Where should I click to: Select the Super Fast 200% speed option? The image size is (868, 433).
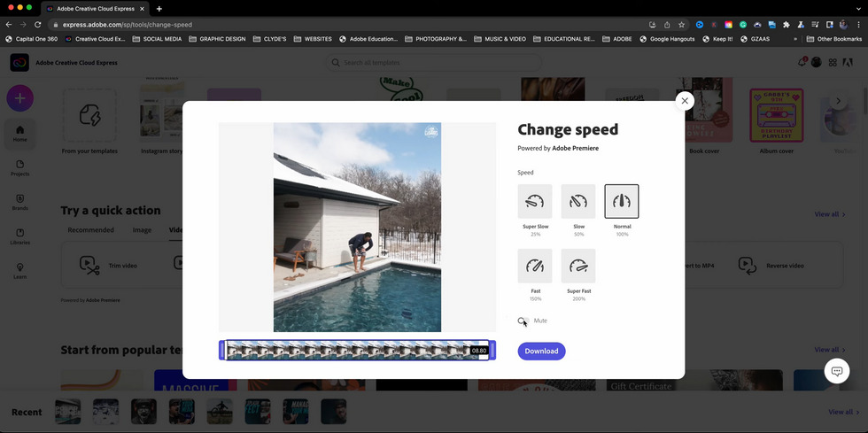point(578,266)
